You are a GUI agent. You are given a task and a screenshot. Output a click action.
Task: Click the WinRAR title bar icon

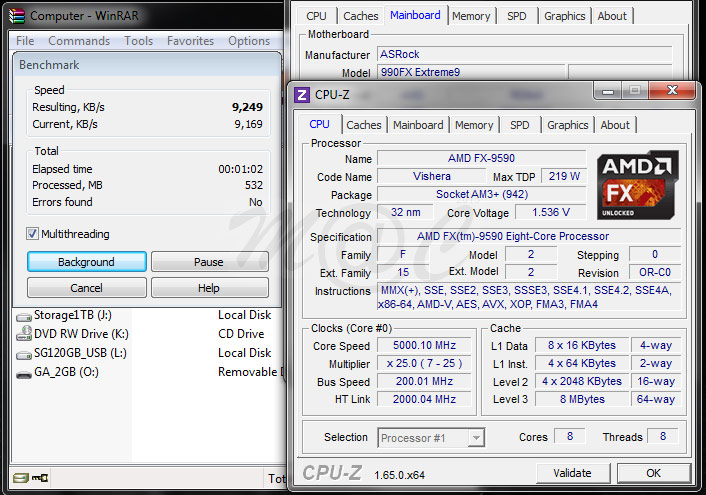(17, 15)
